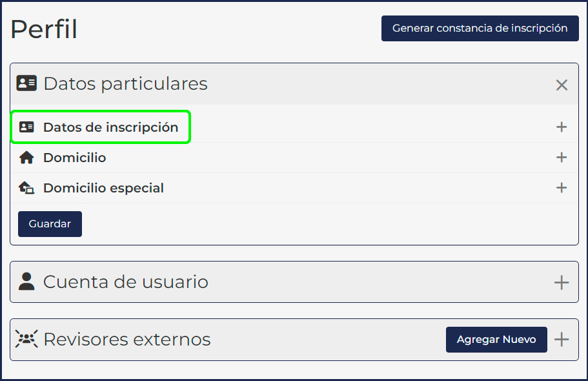Select the Domicilio row label
This screenshot has height=381, width=588.
(x=74, y=158)
